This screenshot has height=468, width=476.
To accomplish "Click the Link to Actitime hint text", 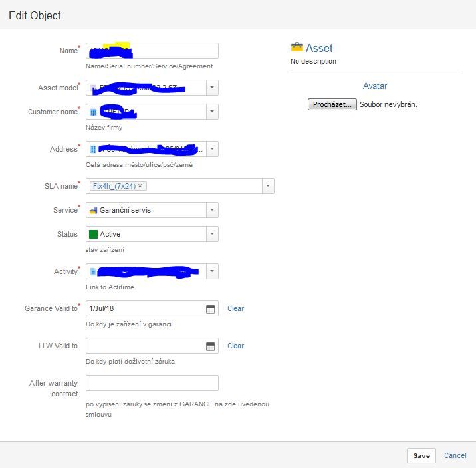I will click(110, 287).
